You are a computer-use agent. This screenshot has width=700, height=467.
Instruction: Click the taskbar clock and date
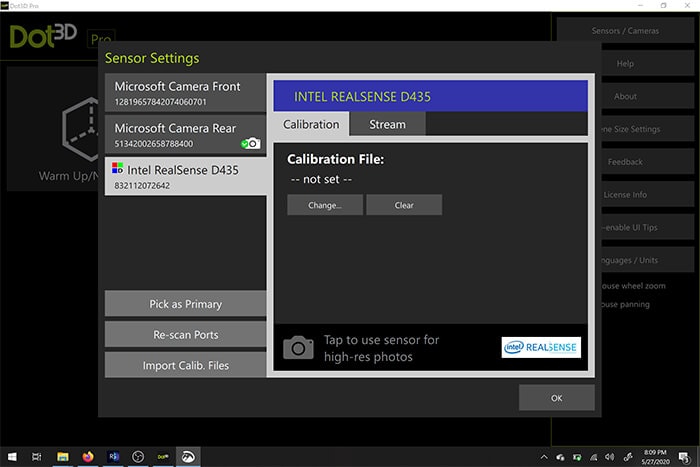coord(655,457)
